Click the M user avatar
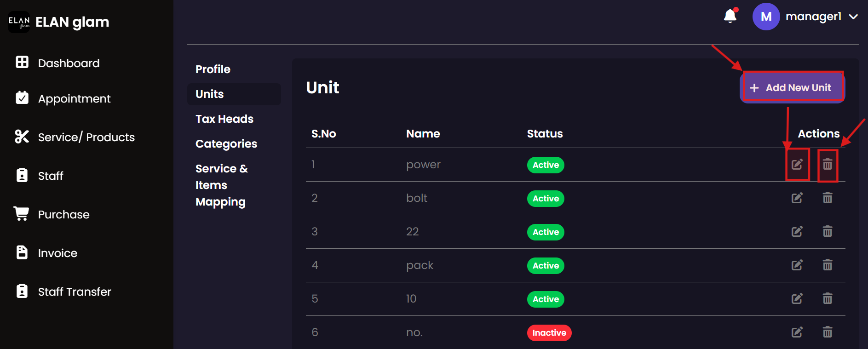868x349 pixels. tap(766, 17)
